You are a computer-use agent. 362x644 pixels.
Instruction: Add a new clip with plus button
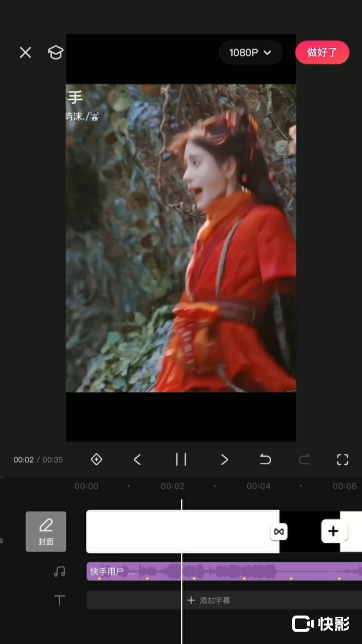[333, 531]
